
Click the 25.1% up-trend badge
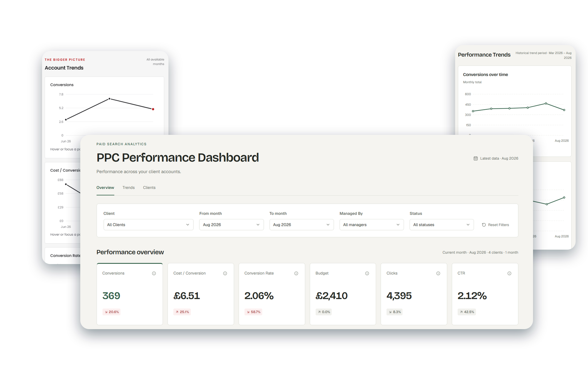coord(182,312)
